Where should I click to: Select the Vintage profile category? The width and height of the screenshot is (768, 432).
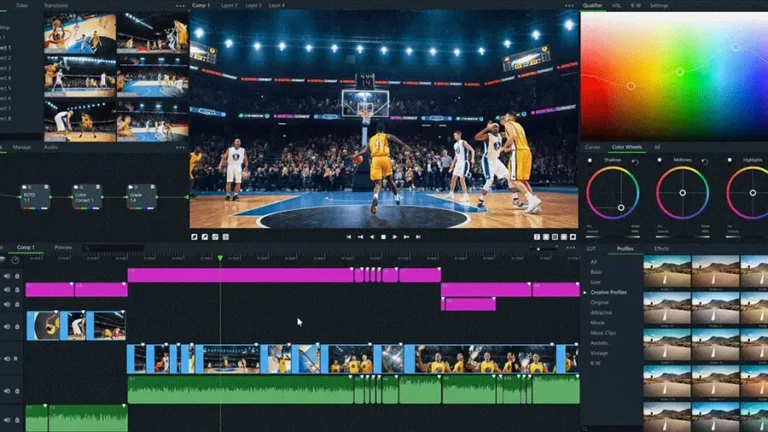599,353
